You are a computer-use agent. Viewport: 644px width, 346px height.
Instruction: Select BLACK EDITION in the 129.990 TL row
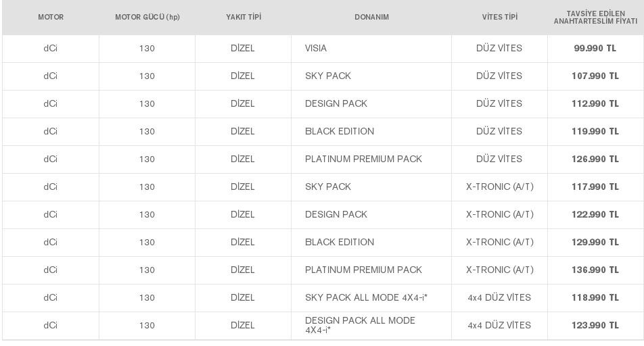340,242
